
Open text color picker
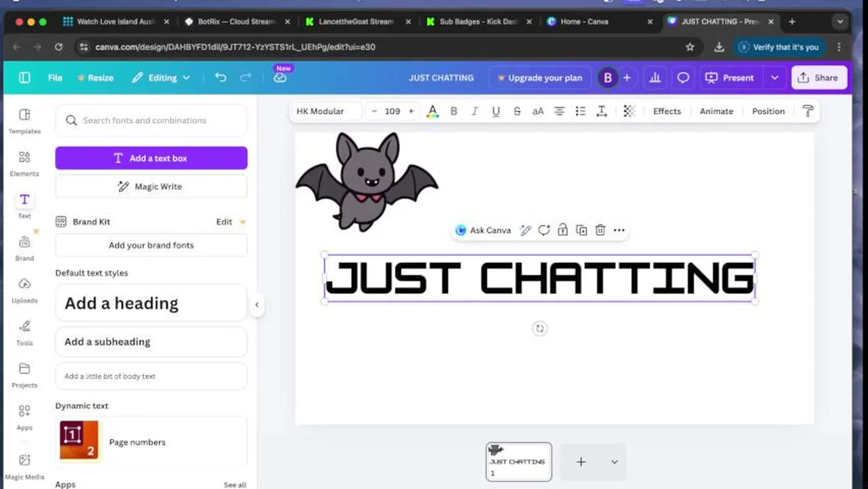tap(432, 111)
